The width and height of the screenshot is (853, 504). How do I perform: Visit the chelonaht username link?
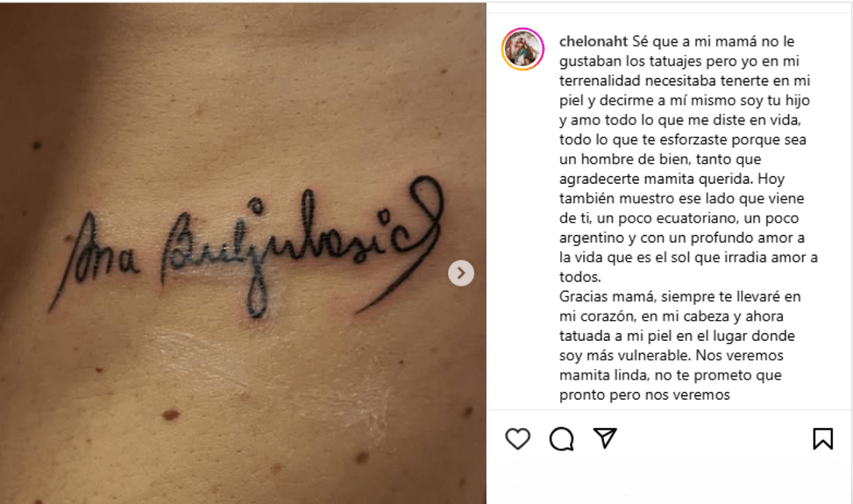point(594,41)
